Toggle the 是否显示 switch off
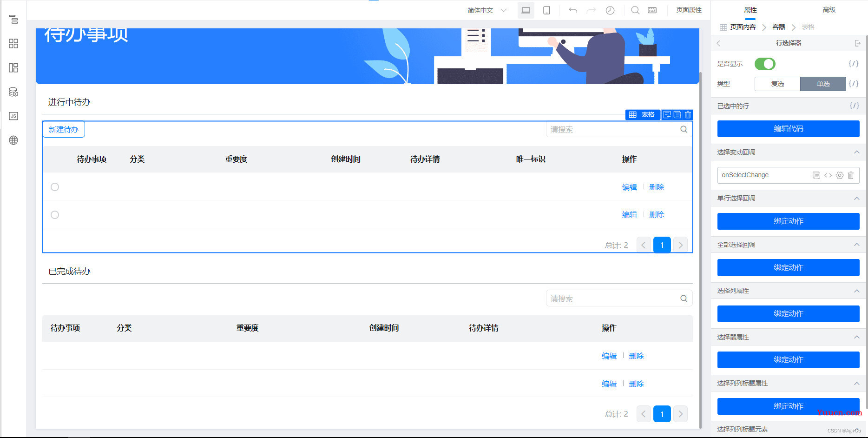Screen dimensions: 868x438 point(765,64)
